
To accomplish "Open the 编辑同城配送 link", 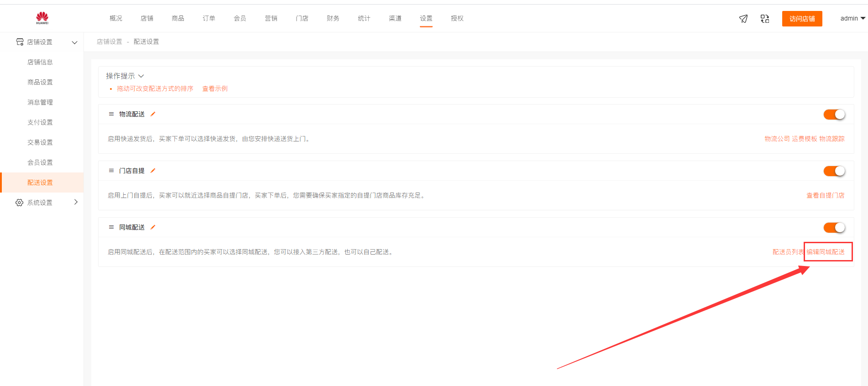I will [x=826, y=252].
